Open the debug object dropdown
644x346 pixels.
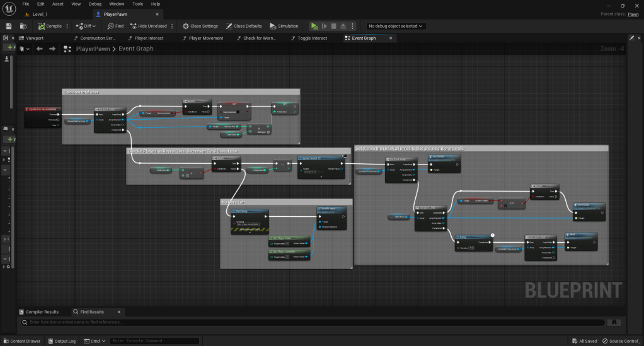pyautogui.click(x=396, y=26)
